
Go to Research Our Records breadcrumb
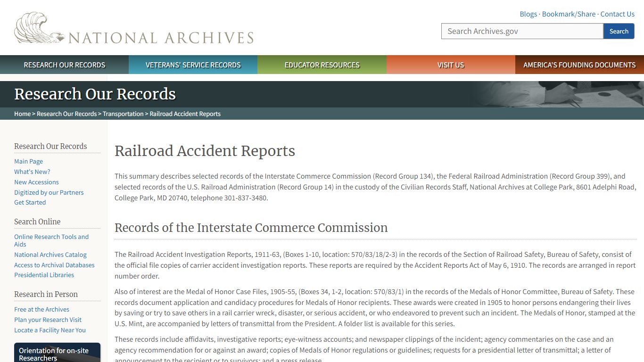[67, 114]
